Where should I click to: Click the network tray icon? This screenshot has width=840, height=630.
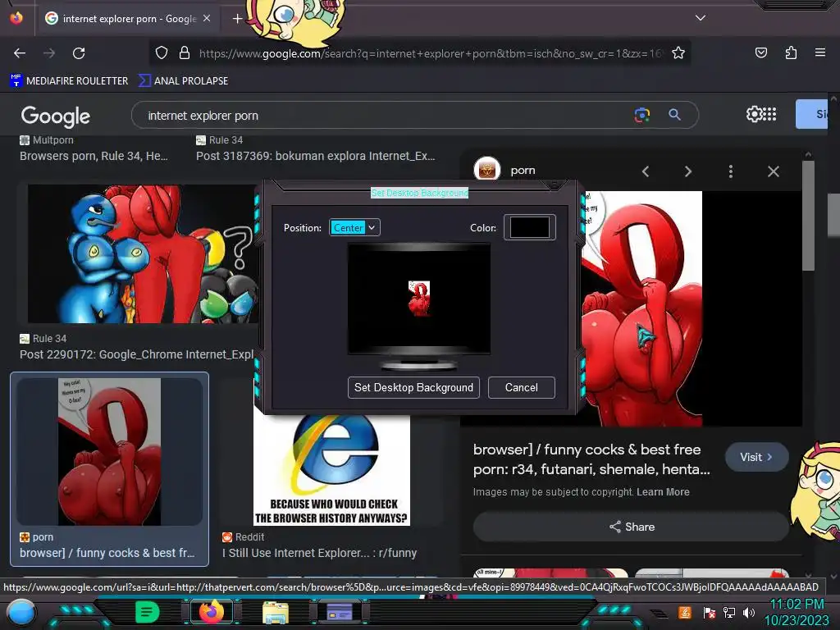729,612
